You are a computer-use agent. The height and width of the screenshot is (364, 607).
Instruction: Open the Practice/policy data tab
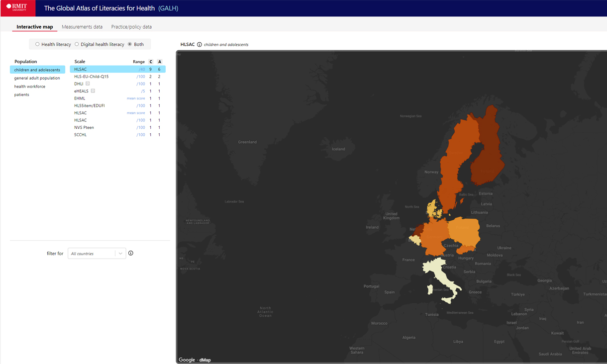pos(131,26)
